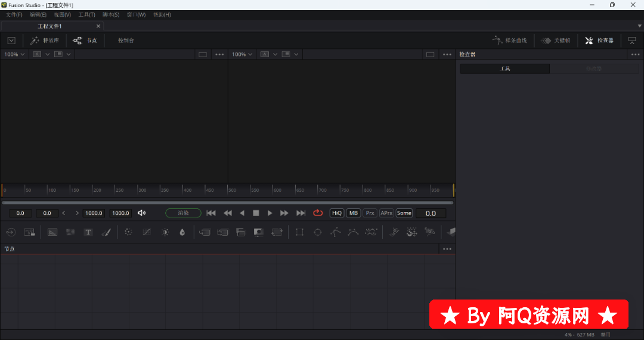Select the 工具 tab in Inspector

click(505, 68)
